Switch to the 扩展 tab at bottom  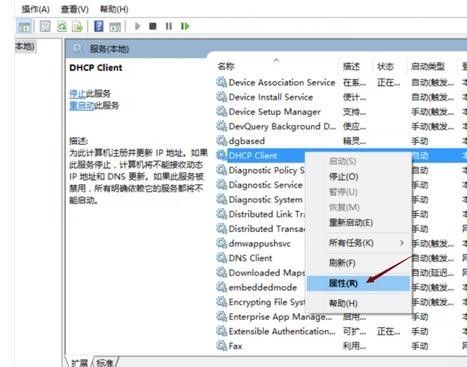[x=79, y=362]
